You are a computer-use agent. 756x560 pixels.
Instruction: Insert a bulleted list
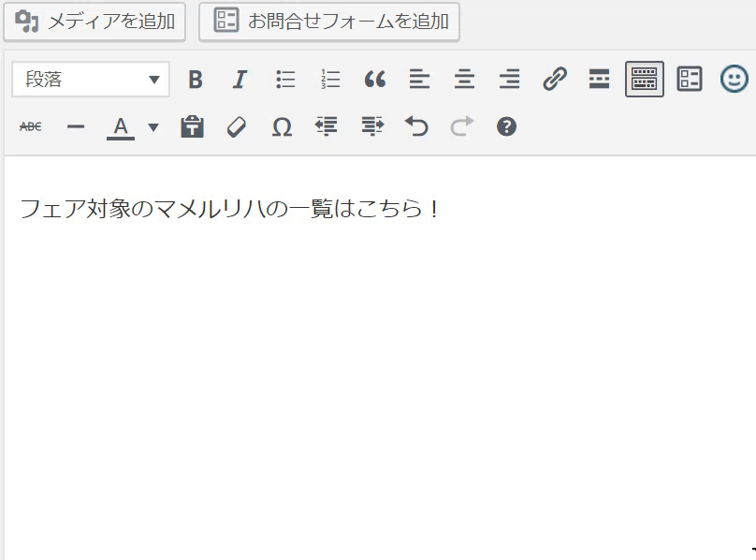(x=285, y=80)
